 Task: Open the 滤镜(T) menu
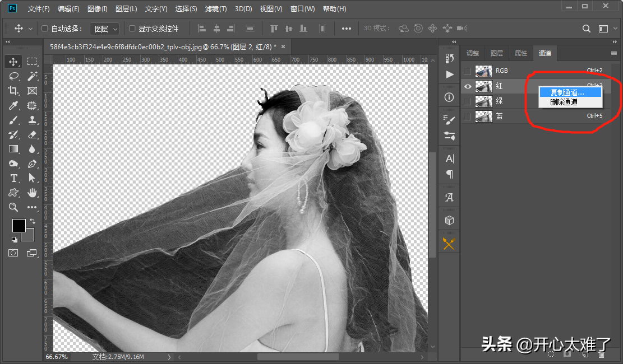(x=216, y=9)
